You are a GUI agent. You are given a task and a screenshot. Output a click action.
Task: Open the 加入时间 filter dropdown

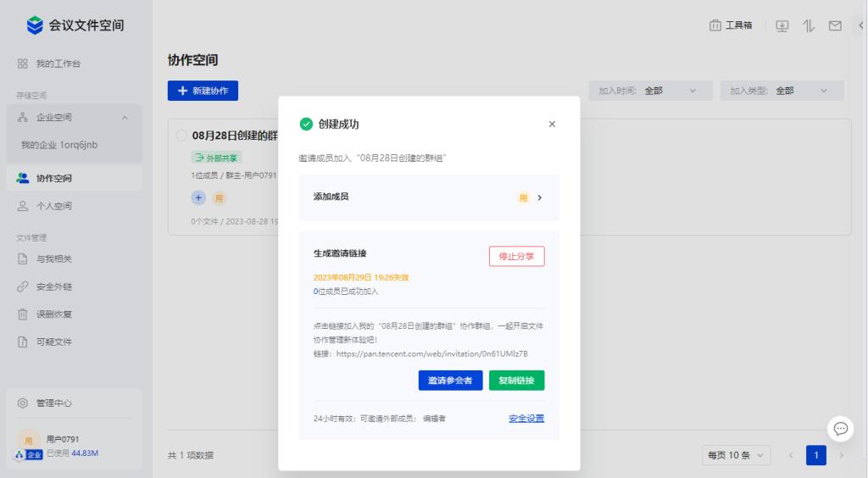[650, 91]
